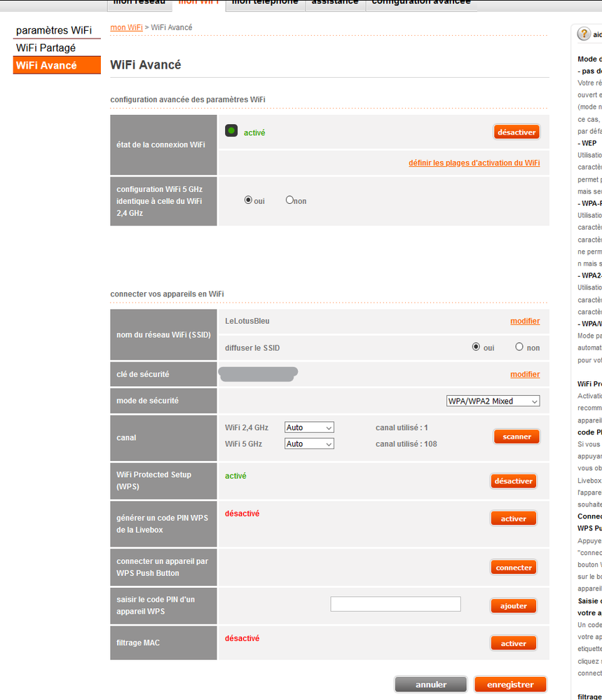Click 'désactiver' for WiFi Protected Setup
602x700 pixels.
(514, 481)
